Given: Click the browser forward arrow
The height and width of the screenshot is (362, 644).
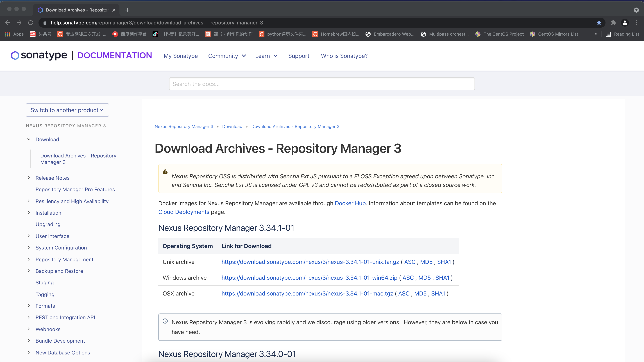Looking at the screenshot, I should coord(19,23).
